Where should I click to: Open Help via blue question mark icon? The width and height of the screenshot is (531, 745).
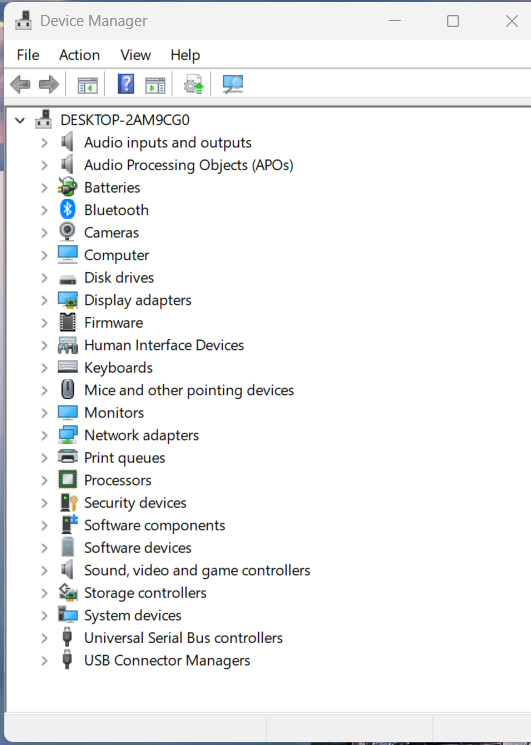click(126, 84)
